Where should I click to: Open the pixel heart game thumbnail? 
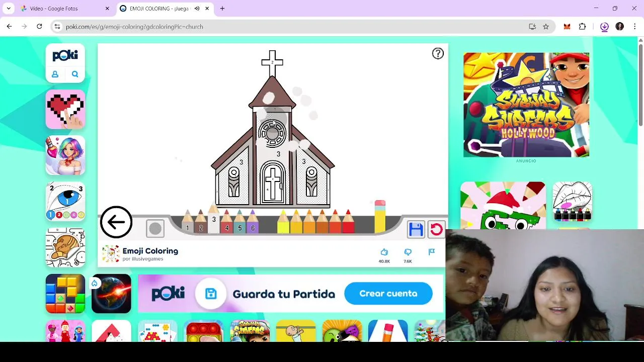coord(65,109)
